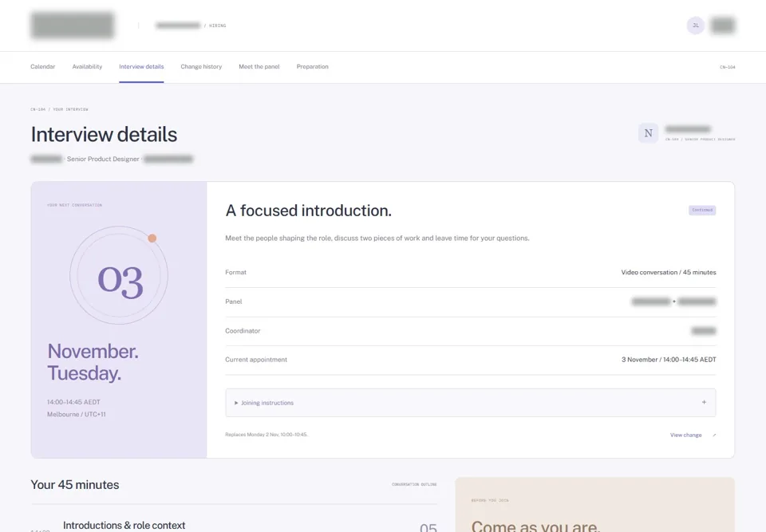This screenshot has height=532, width=766.
Task: Click the HIRING breadcrumb in the header
Action: tap(217, 26)
